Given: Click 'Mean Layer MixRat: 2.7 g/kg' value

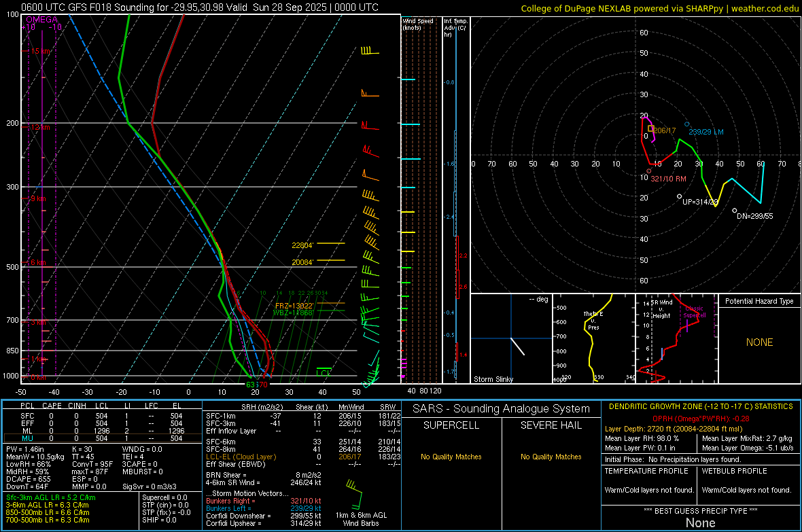Looking at the screenshot, I should [747, 438].
